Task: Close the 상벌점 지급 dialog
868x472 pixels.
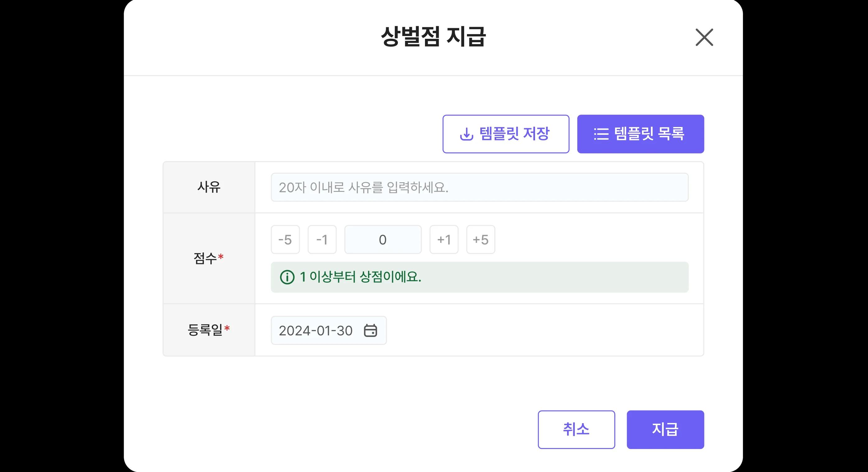Action: coord(704,37)
